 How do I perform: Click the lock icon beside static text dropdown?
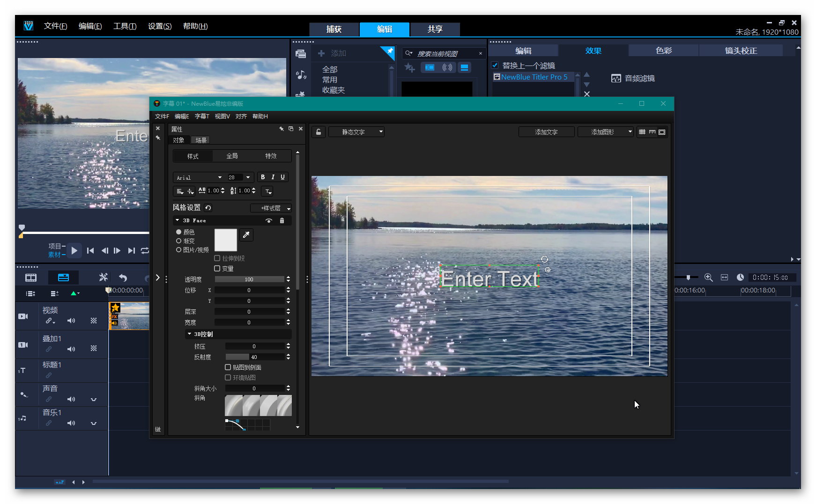coord(319,132)
